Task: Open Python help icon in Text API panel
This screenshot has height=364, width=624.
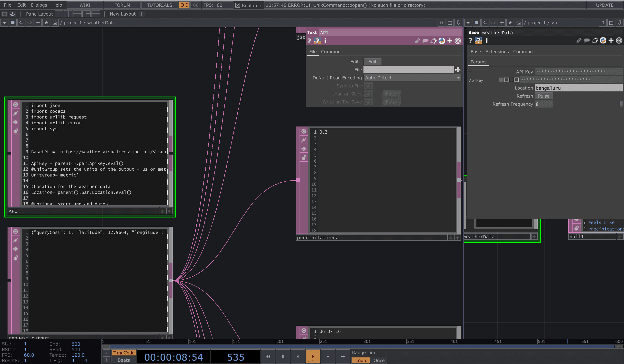Action: pyautogui.click(x=317, y=41)
